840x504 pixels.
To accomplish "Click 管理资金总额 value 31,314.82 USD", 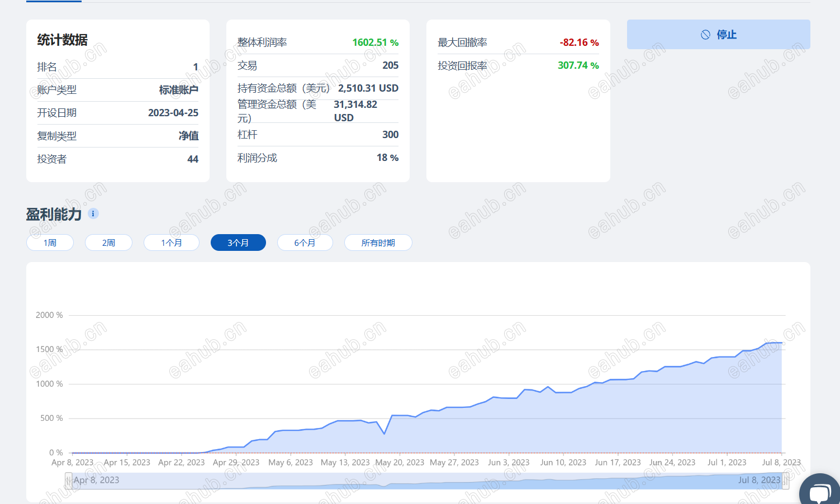I will coord(355,111).
